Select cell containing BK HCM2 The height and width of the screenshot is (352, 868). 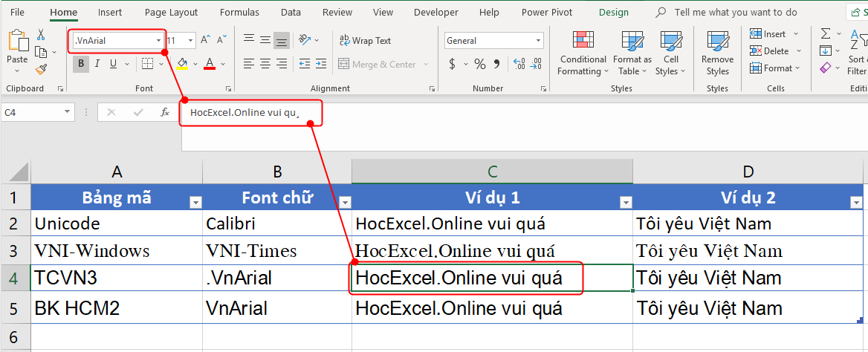[x=117, y=307]
